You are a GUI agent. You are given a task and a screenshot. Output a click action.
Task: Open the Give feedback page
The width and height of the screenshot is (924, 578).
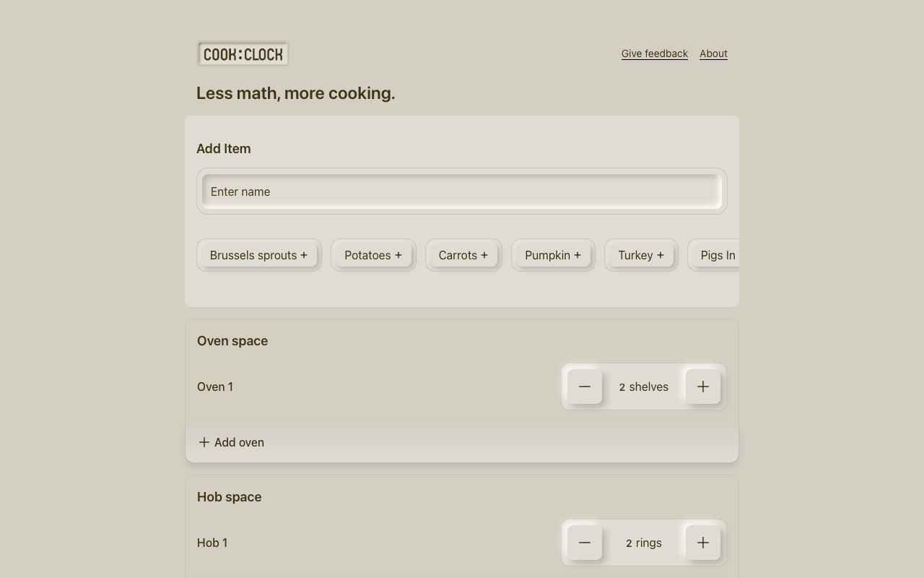pyautogui.click(x=654, y=53)
